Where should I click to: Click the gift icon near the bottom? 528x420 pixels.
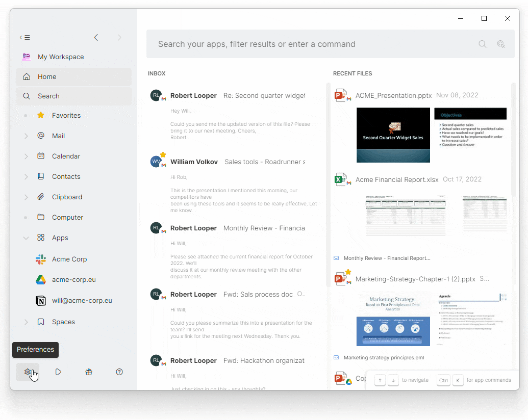89,372
